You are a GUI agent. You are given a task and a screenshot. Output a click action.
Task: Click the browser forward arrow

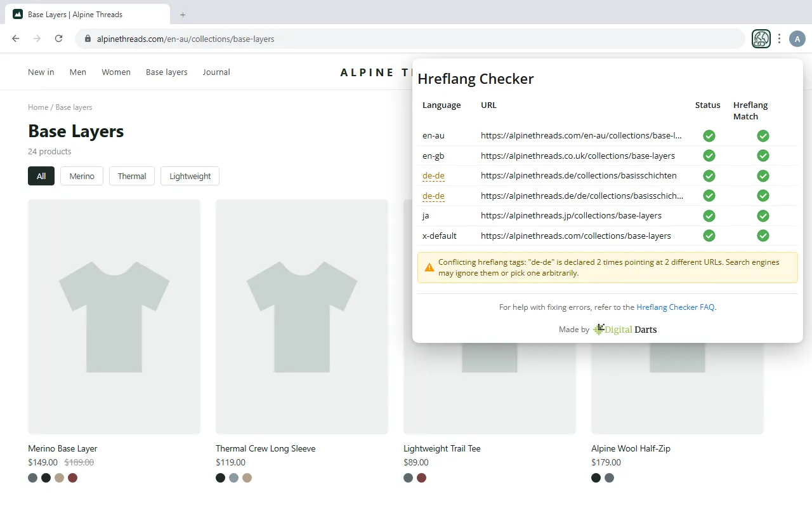coord(37,39)
